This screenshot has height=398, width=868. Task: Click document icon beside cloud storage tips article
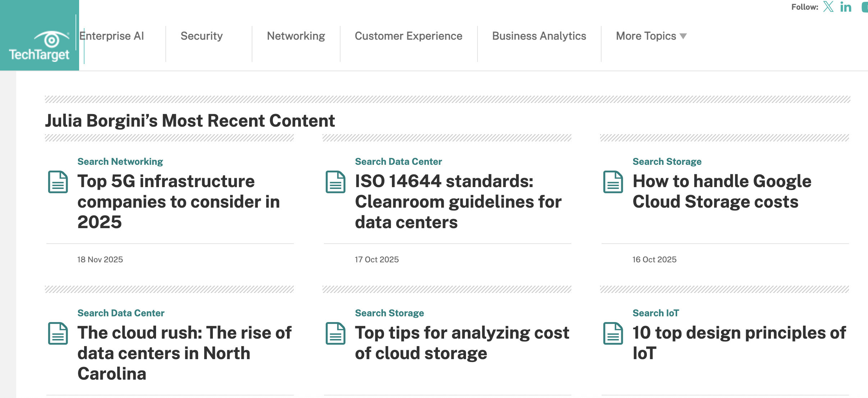(x=335, y=333)
